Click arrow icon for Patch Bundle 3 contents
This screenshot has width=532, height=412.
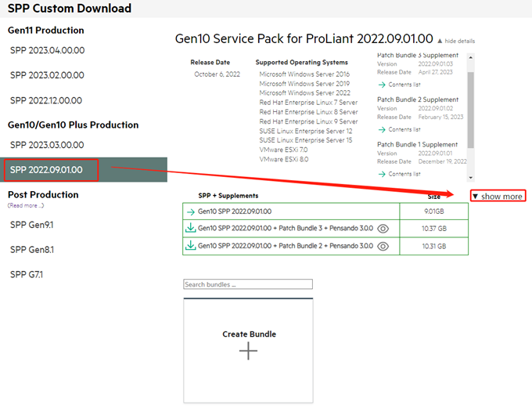tap(382, 84)
